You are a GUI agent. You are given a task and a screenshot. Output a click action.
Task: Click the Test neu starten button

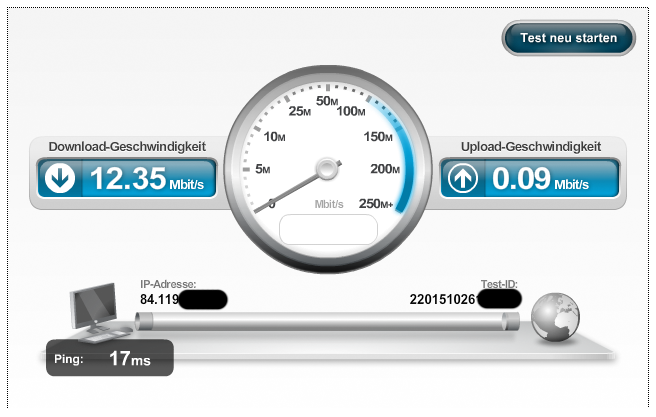point(569,38)
